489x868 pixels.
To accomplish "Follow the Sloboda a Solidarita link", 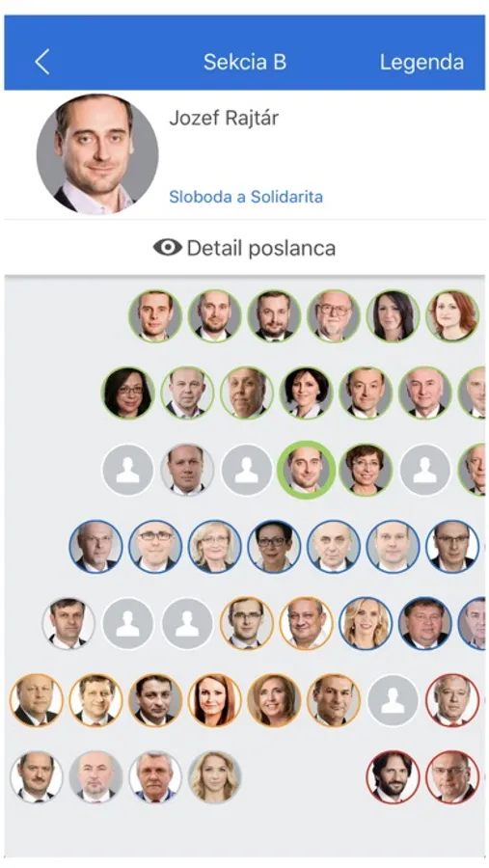I will pos(246,197).
